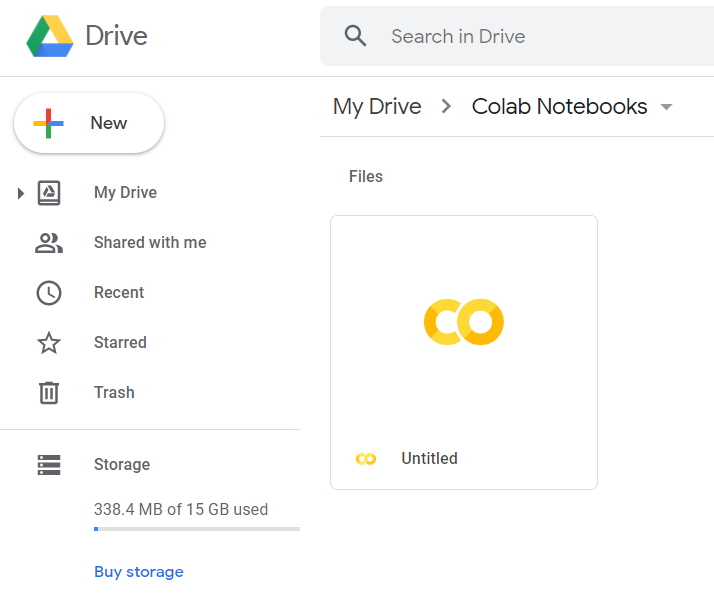Click the Buy storage link
Viewport: 714px width, 596px height.
coord(139,572)
